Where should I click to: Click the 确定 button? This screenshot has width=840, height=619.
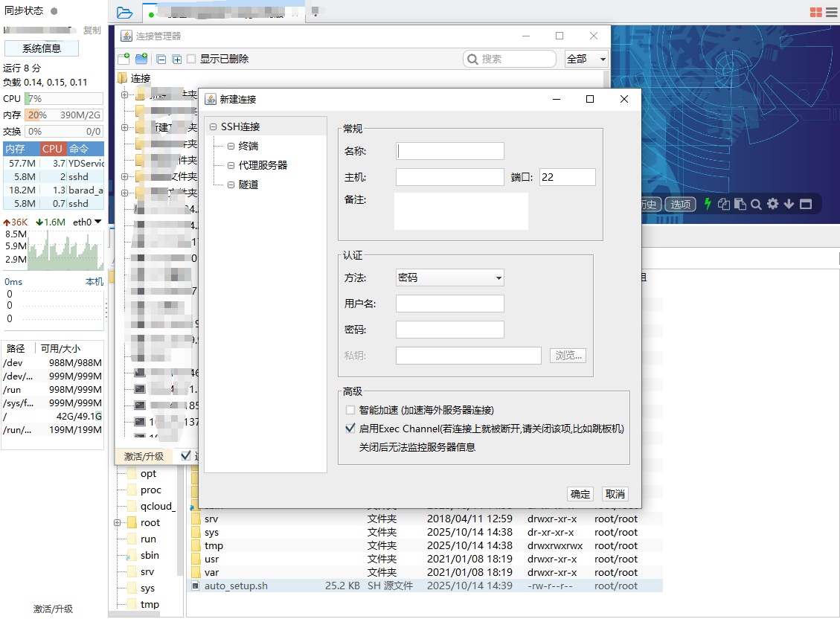[580, 494]
